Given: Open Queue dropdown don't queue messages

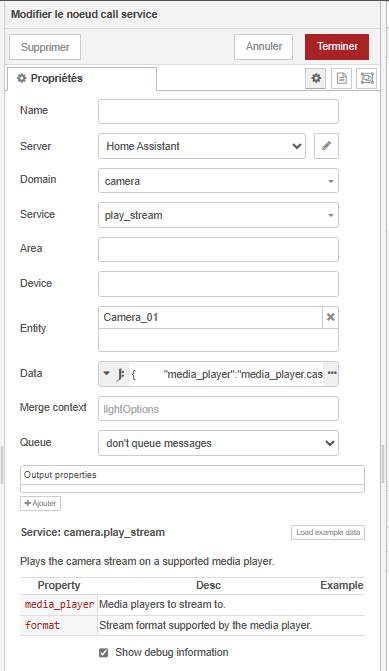Looking at the screenshot, I should [218, 443].
